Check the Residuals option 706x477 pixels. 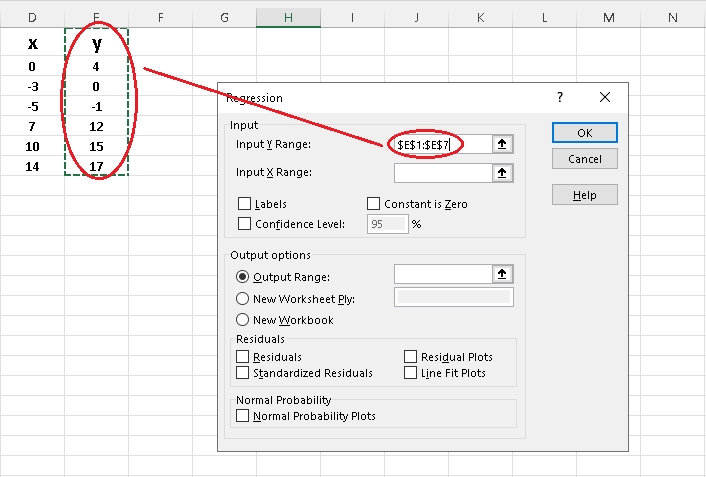pyautogui.click(x=243, y=356)
